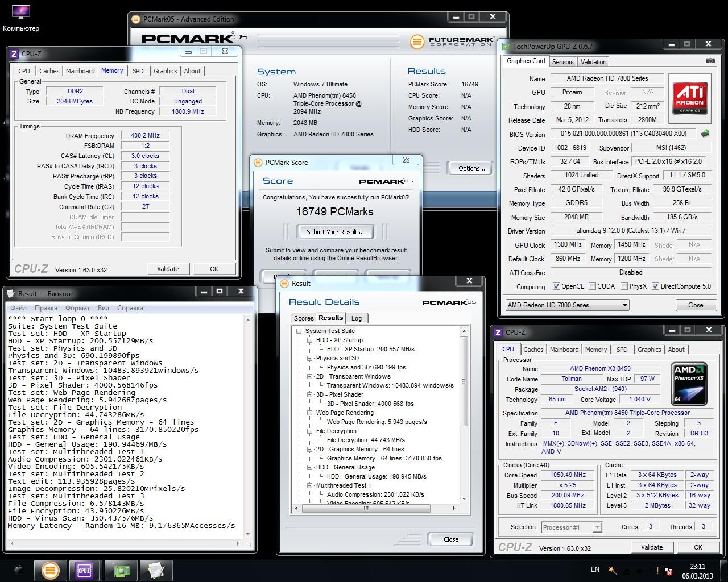The height and width of the screenshot is (582, 728).
Task: Click Result tree scroll down arrow
Action: [464, 498]
